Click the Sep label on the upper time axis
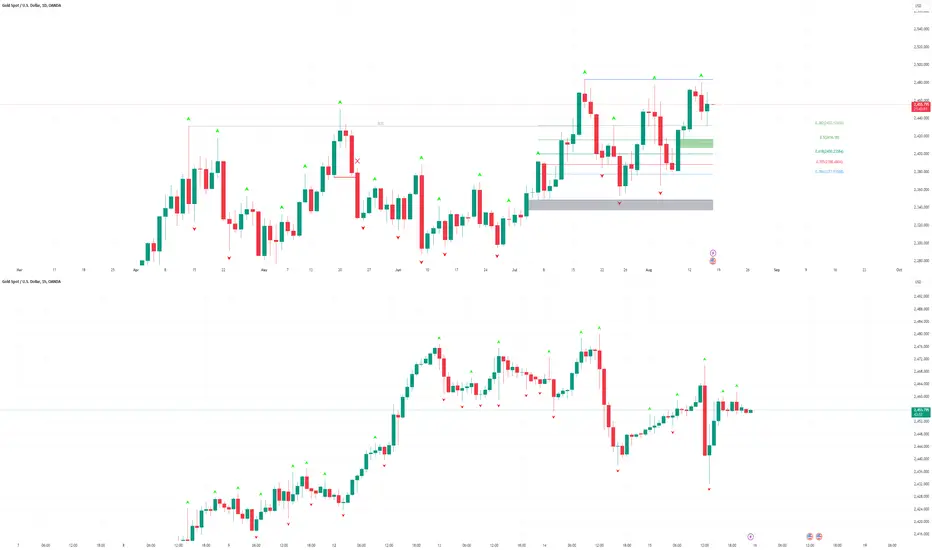The width and height of the screenshot is (932, 550). (x=777, y=270)
